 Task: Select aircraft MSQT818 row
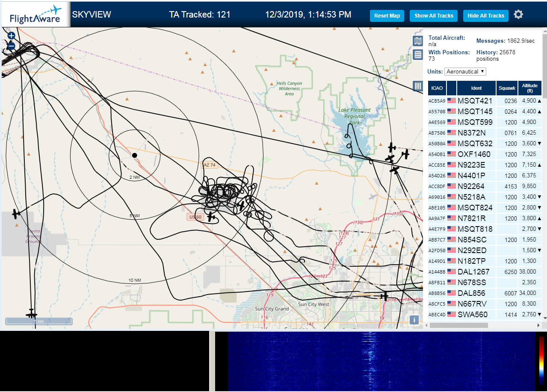pos(485,229)
